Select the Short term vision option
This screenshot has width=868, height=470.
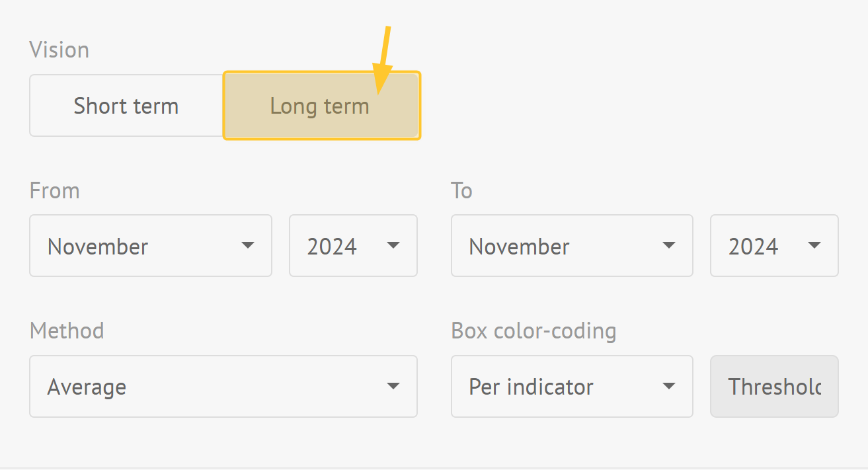(x=126, y=105)
